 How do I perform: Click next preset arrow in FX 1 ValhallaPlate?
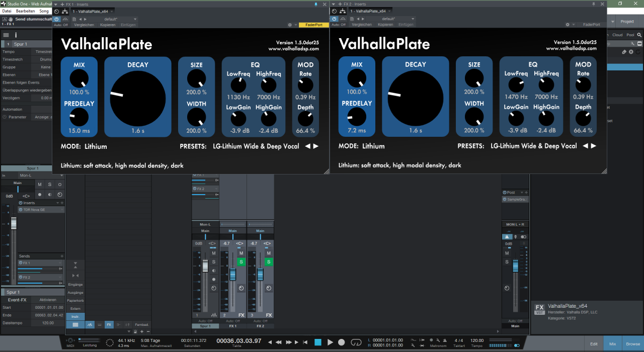tap(316, 146)
